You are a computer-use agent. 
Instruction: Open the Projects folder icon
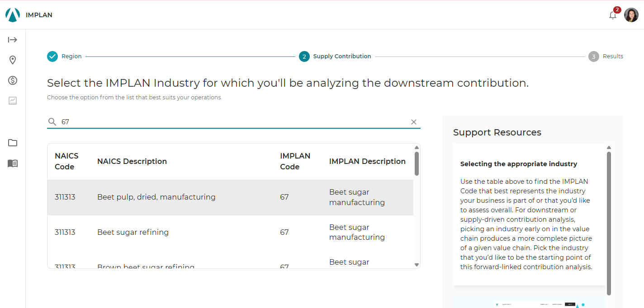click(13, 143)
